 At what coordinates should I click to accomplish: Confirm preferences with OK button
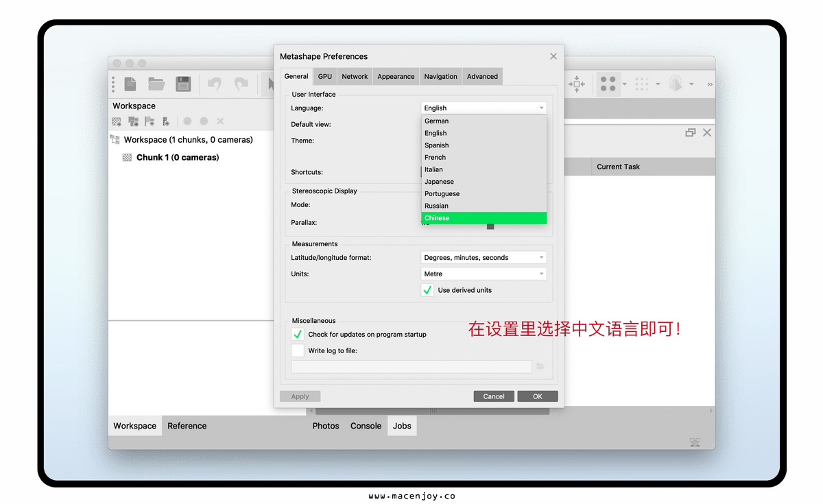538,396
